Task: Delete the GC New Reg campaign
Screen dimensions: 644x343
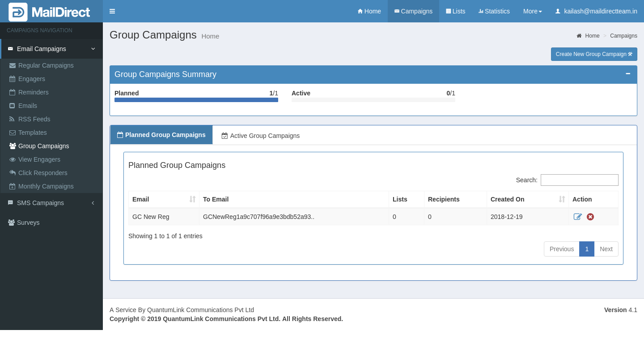Action: coord(590,217)
